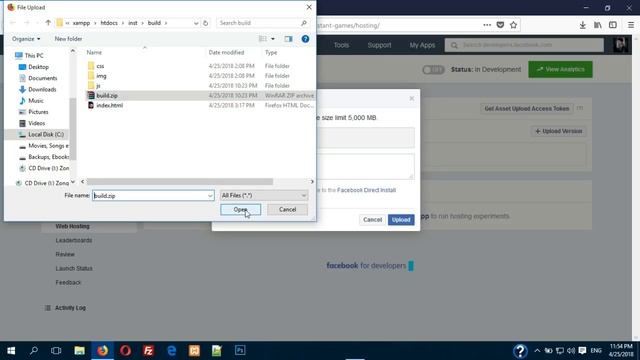Screen dimensions: 640x360
Task: Open Launch Status in sidebar
Action: [74, 268]
